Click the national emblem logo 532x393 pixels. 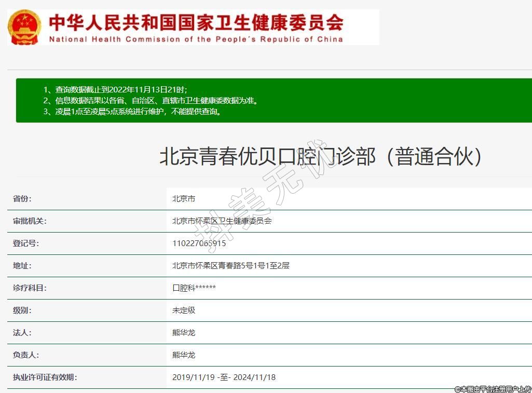[x=24, y=28]
